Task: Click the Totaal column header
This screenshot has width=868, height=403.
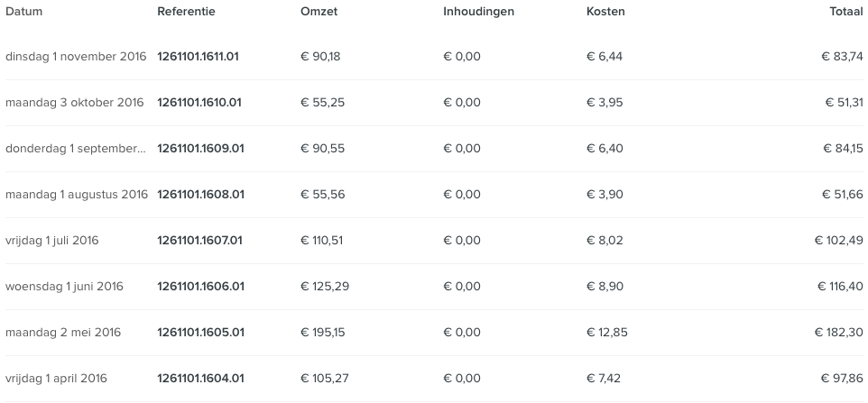Action: click(x=845, y=11)
